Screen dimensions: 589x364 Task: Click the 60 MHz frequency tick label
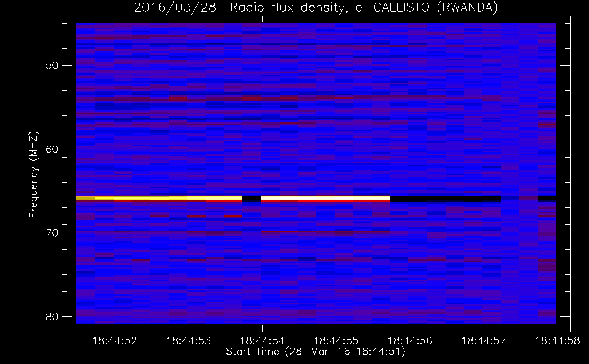coord(52,149)
